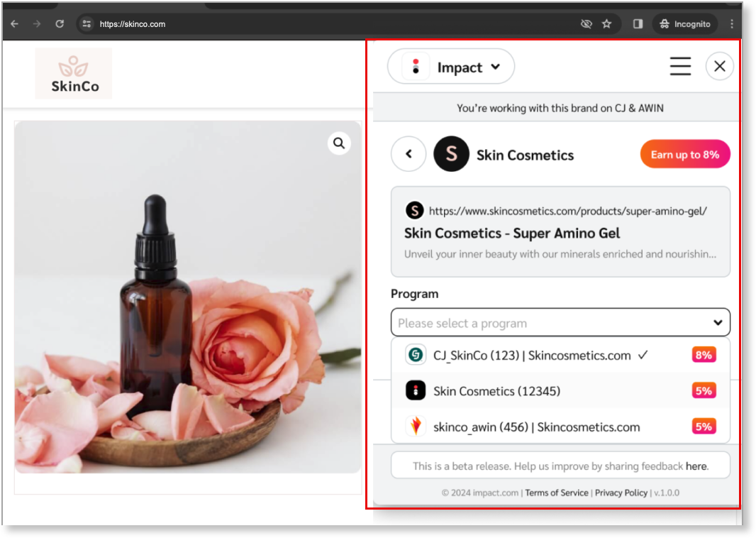756x538 pixels.
Task: Open the Chrome three-dot menu
Action: tap(732, 23)
